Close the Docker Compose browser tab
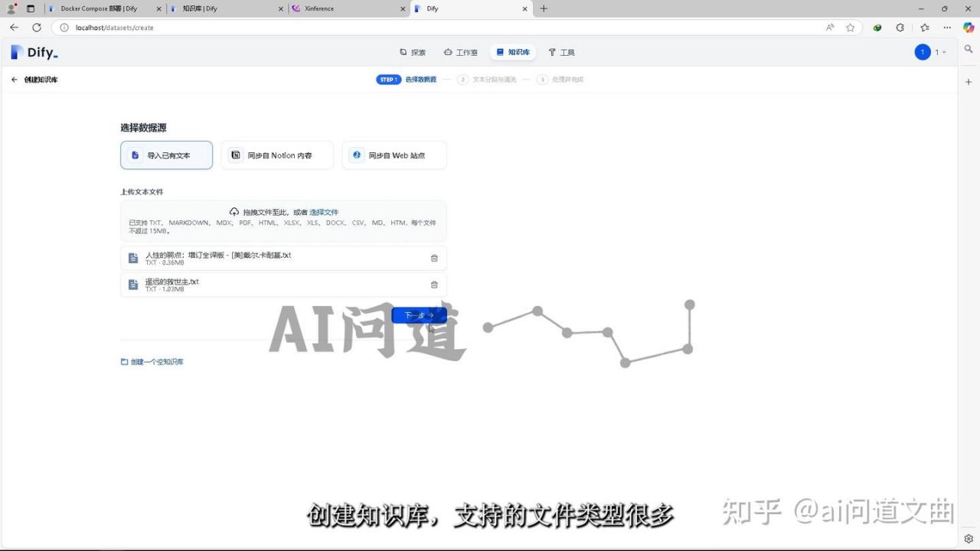980x551 pixels. (158, 9)
